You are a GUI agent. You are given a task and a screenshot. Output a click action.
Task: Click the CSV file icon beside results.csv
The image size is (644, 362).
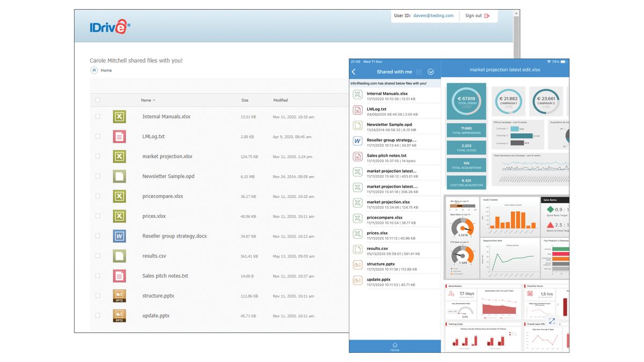[119, 256]
